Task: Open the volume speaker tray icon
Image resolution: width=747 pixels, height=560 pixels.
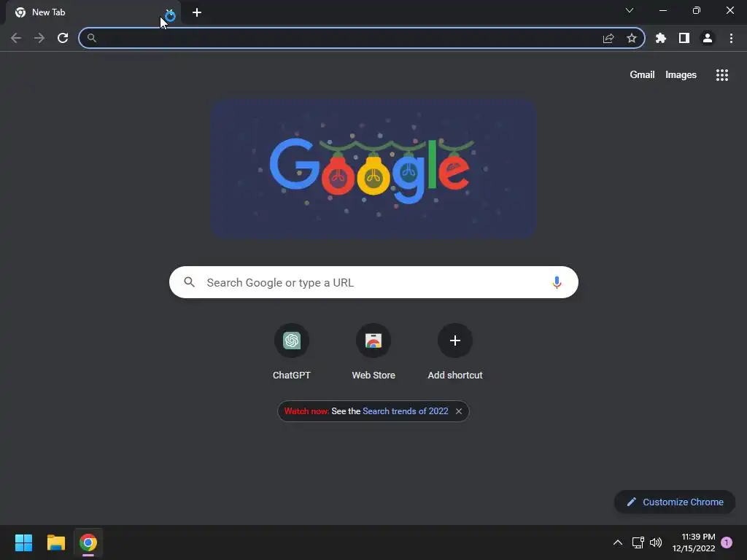Action: [x=656, y=542]
